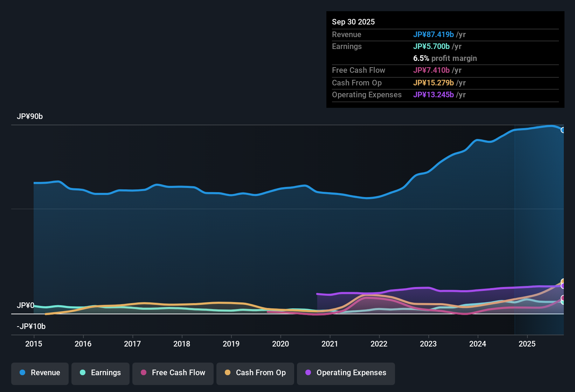This screenshot has height=392, width=575.
Task: Toggle the Earnings series off
Action: pos(100,373)
